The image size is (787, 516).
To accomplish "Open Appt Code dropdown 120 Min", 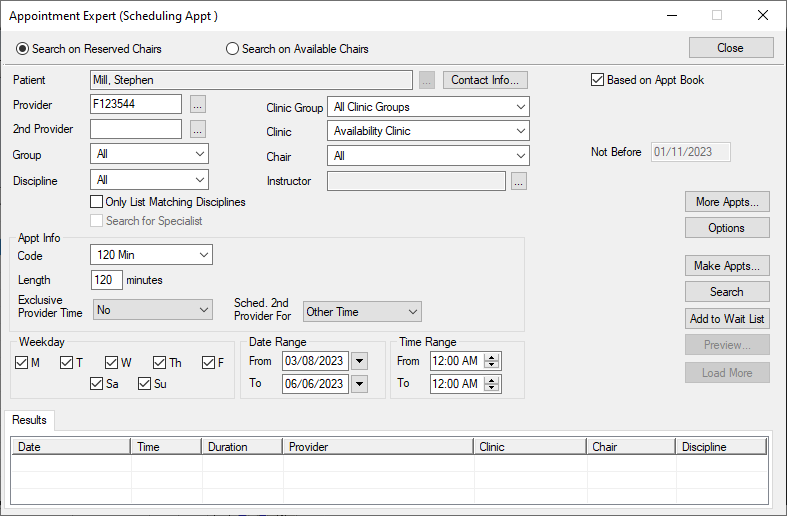I will click(152, 254).
